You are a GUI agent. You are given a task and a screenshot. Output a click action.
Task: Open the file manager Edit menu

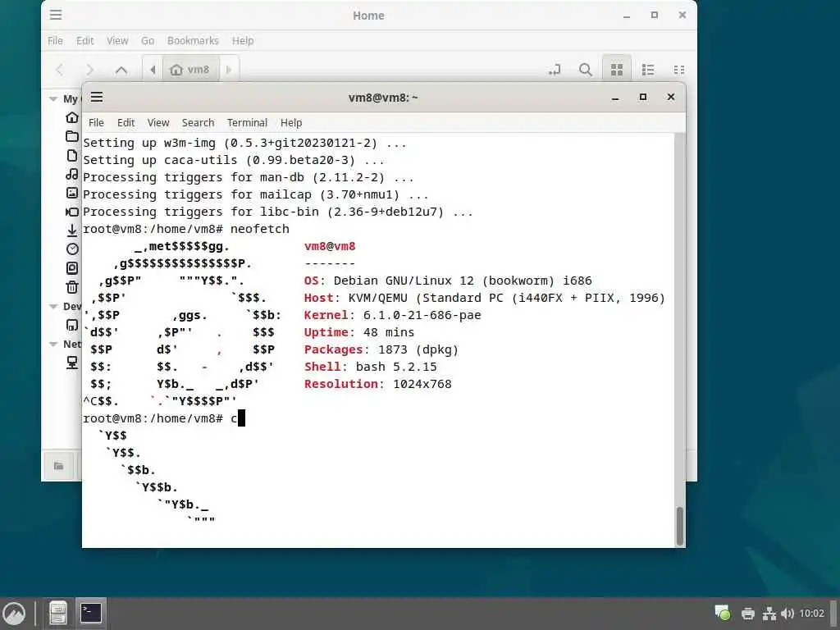tap(84, 41)
